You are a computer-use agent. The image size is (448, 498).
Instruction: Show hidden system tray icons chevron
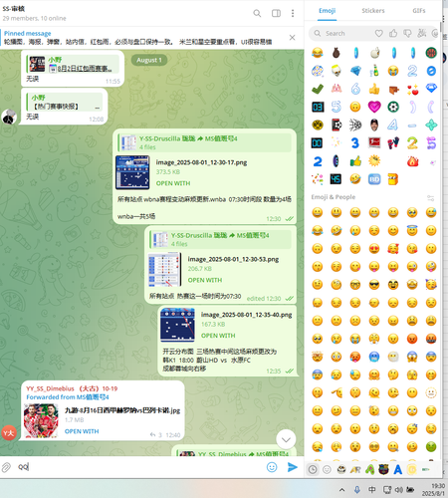point(341,489)
